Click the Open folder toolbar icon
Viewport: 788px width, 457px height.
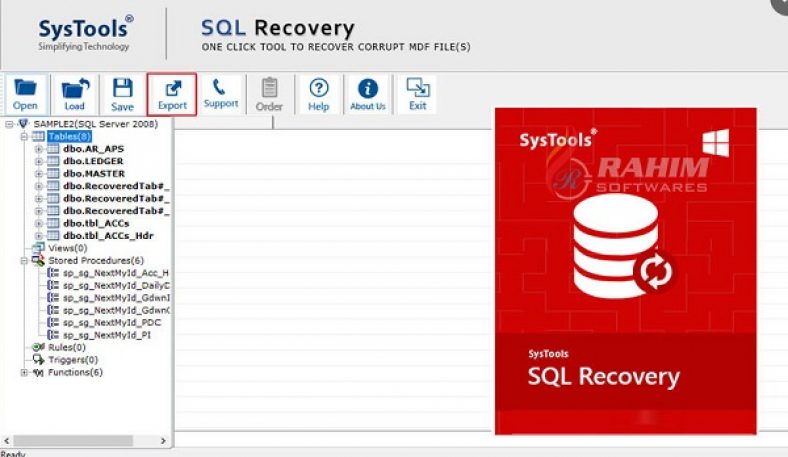(25, 88)
